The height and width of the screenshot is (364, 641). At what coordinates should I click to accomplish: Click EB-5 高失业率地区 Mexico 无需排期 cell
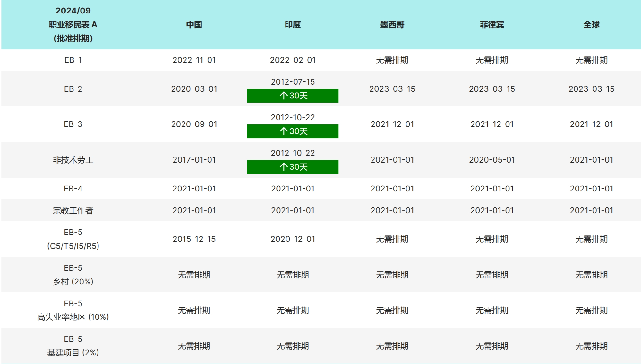(x=392, y=310)
